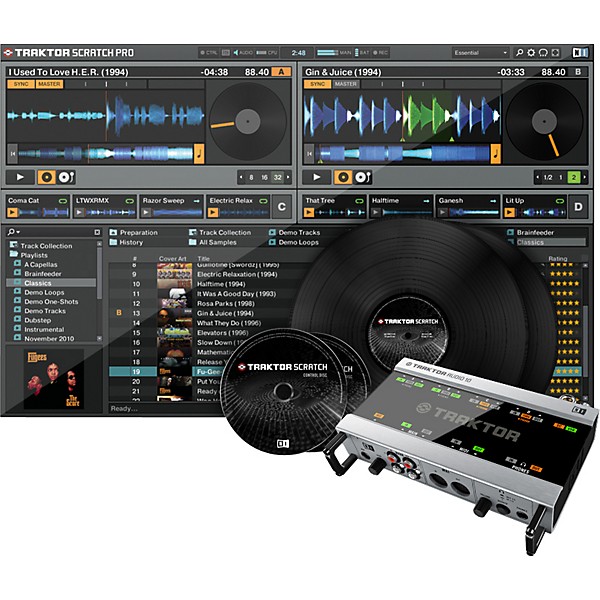Click the Native Instruments logo at top right

point(581,52)
